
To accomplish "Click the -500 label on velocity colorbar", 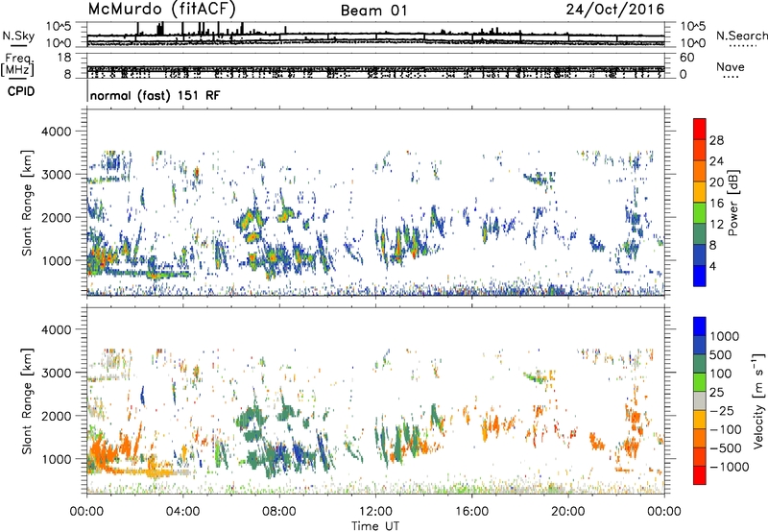I will click(726, 447).
